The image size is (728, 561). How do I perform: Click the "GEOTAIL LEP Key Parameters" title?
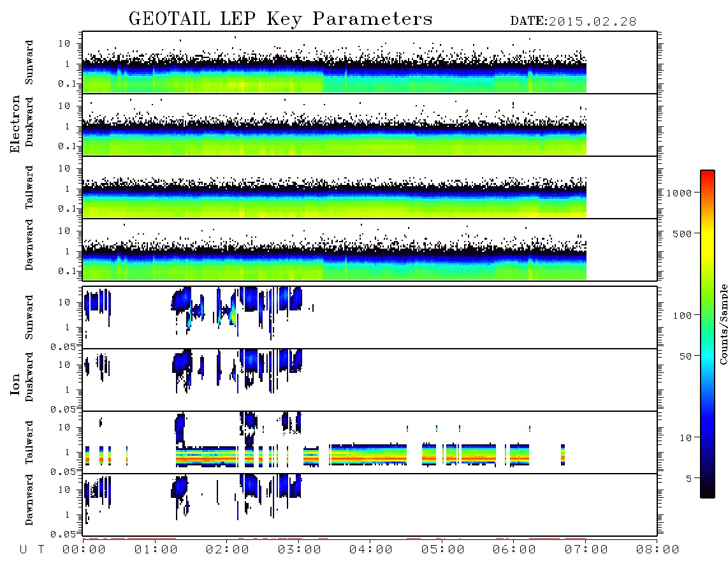(280, 19)
